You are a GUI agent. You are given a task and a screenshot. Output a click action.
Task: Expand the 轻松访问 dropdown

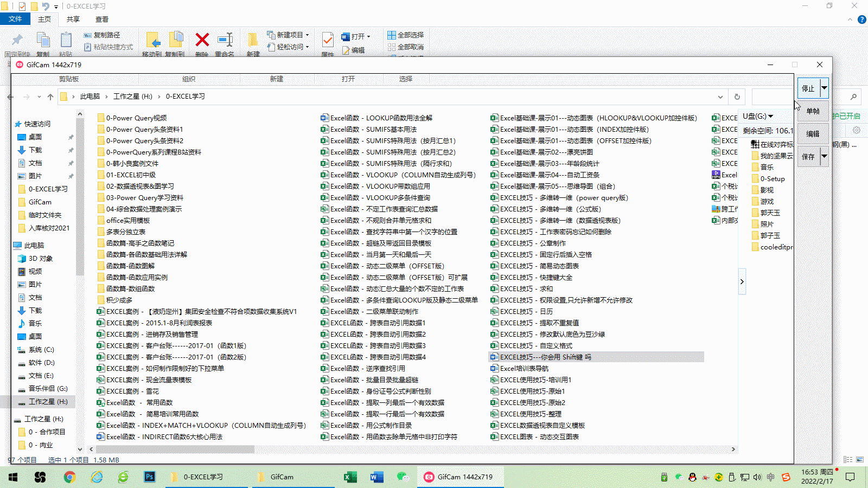[x=307, y=47]
